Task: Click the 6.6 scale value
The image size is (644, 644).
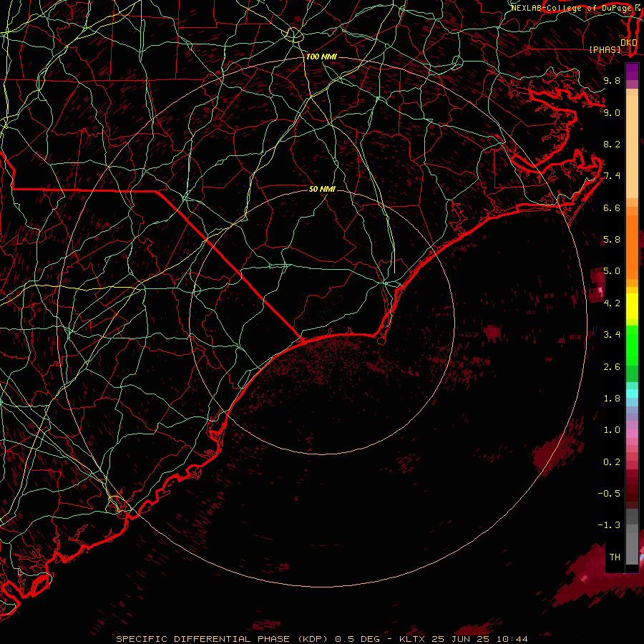Action: 612,208
